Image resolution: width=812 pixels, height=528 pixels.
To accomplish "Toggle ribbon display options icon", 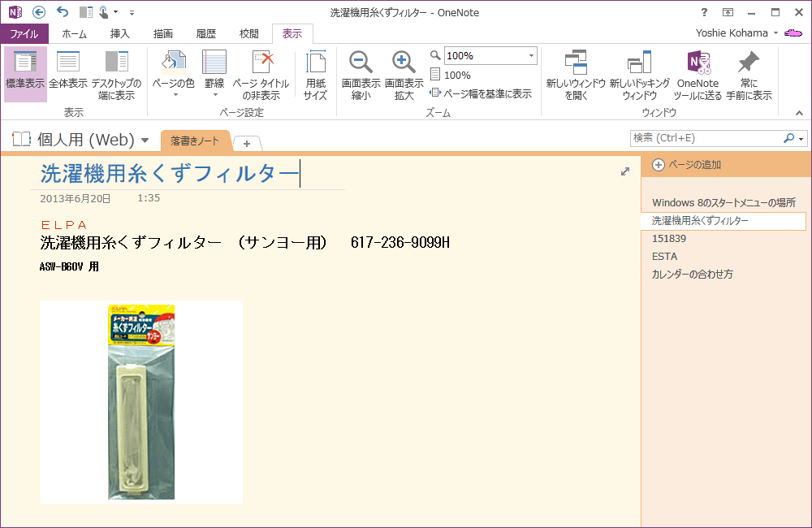I will (x=728, y=12).
